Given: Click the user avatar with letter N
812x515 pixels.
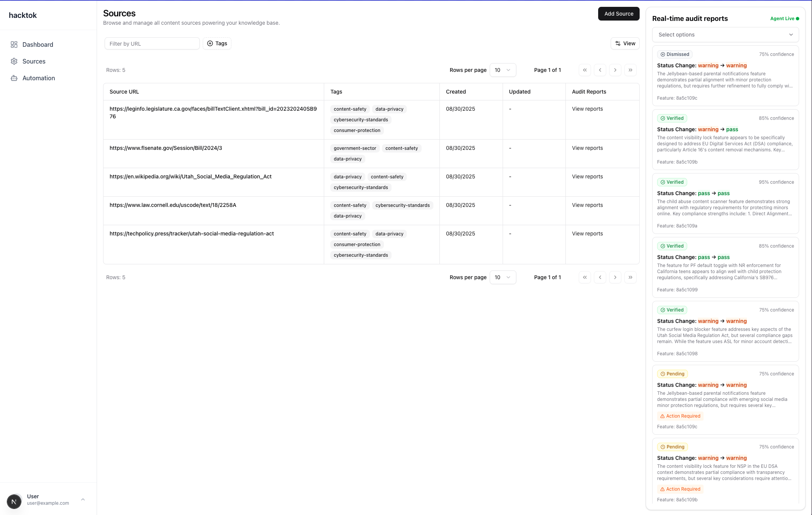Looking at the screenshot, I should tap(14, 502).
